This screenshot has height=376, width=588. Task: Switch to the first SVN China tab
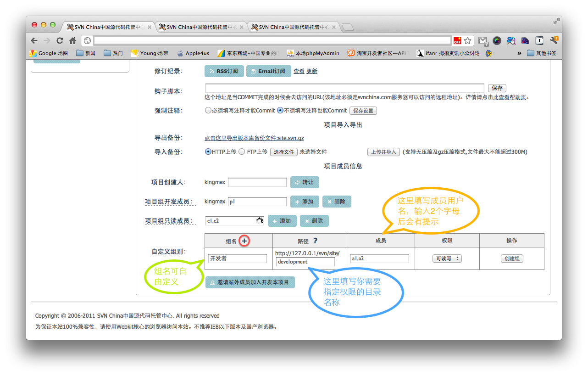pyautogui.click(x=108, y=27)
